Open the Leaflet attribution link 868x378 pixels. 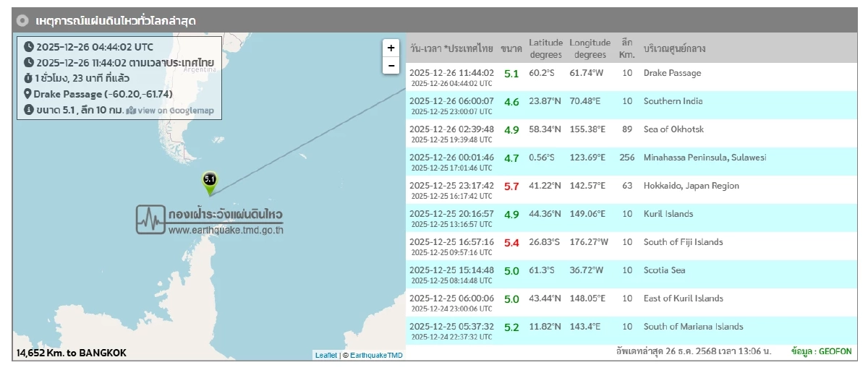325,355
